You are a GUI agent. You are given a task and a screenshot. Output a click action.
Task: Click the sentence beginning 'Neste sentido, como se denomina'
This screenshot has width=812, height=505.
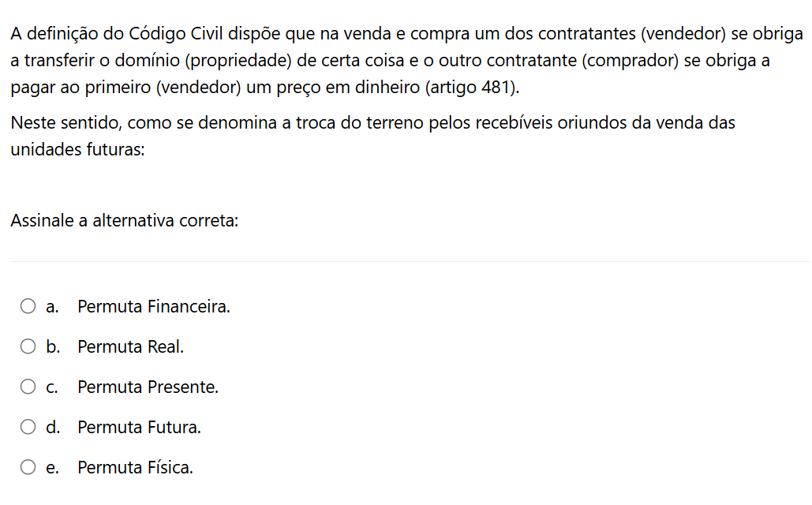(372, 136)
